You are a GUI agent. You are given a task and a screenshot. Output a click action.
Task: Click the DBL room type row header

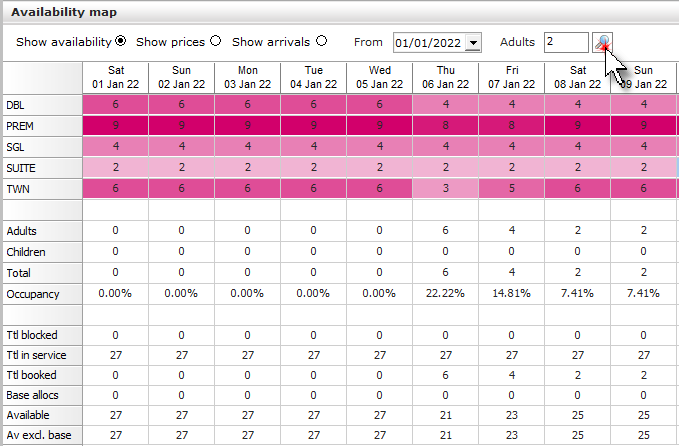tap(42, 105)
